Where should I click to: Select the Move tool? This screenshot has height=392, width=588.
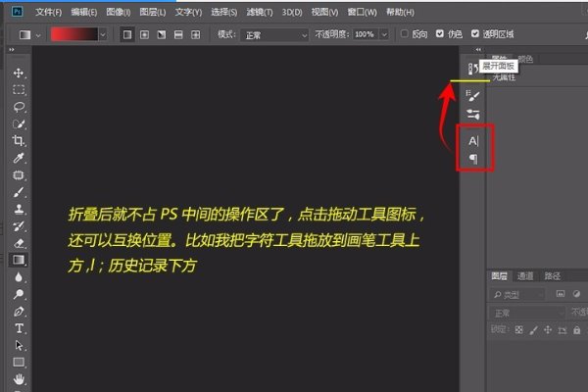(18, 73)
